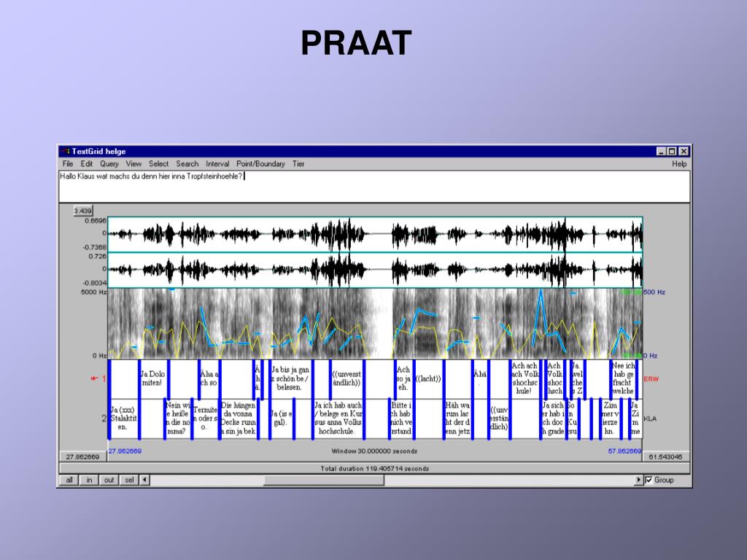This screenshot has height=560, width=747.
Task: Click the Total duration 119.405714 seconds bar
Action: pyautogui.click(x=374, y=468)
